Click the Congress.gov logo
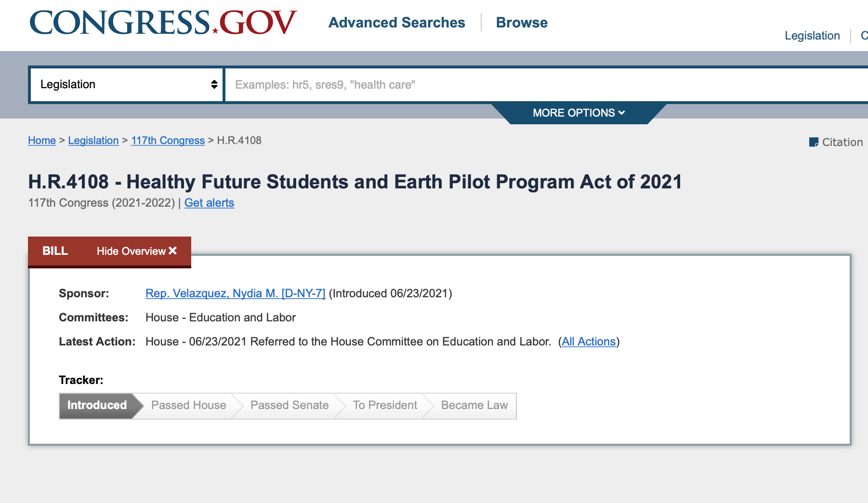Viewport: 868px width, 503px height. [163, 23]
